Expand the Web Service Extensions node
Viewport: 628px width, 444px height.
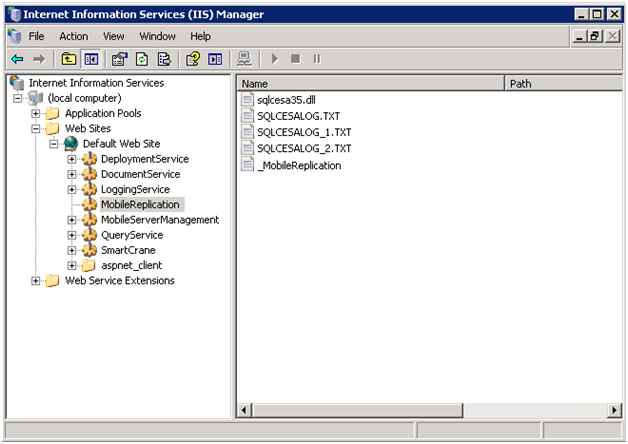click(x=36, y=281)
